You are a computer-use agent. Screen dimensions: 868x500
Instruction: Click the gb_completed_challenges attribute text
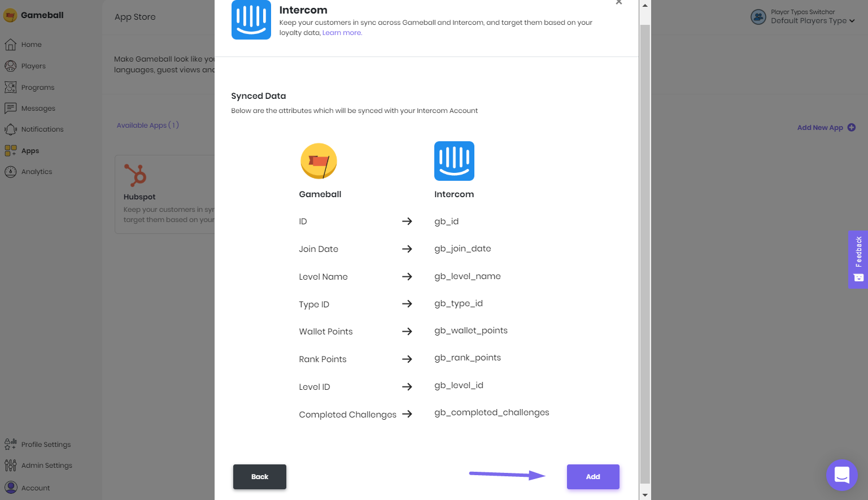(491, 412)
